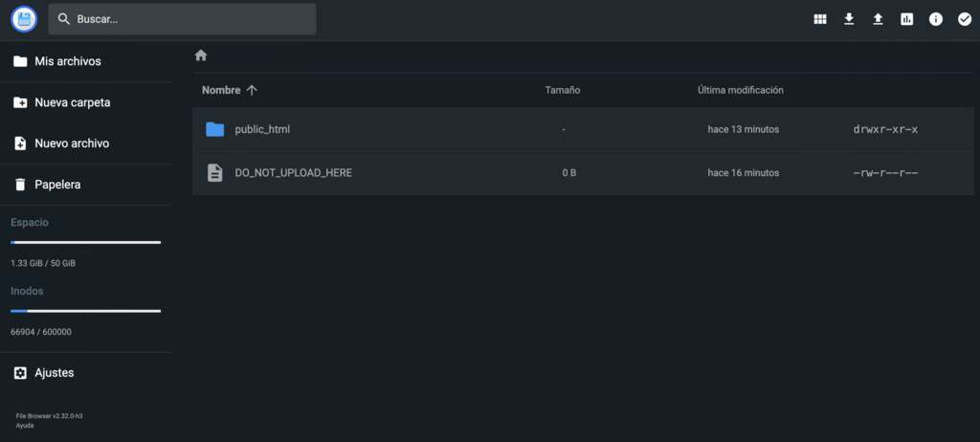The width and height of the screenshot is (980, 442).
Task: Click the File Browser v2.32.0-h3 version link
Action: click(50, 416)
